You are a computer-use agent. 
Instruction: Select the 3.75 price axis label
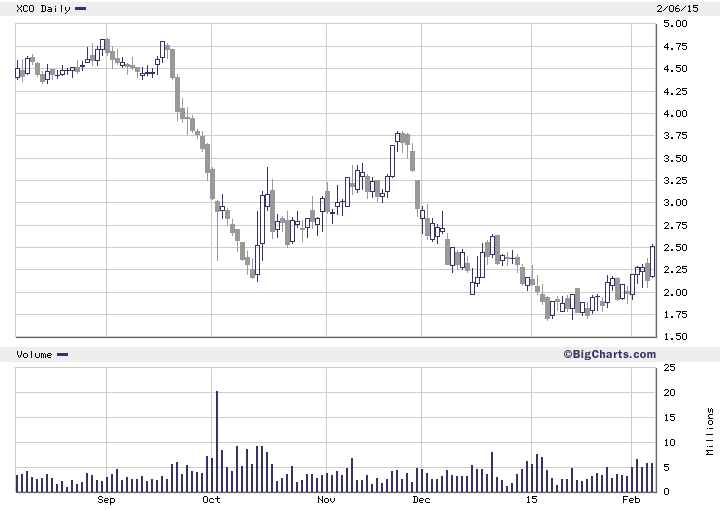coord(675,136)
